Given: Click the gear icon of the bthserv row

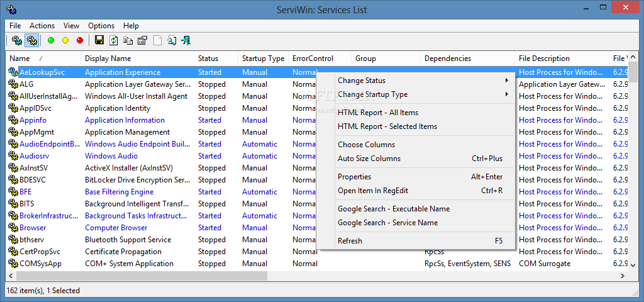Looking at the screenshot, I should coord(13,240).
